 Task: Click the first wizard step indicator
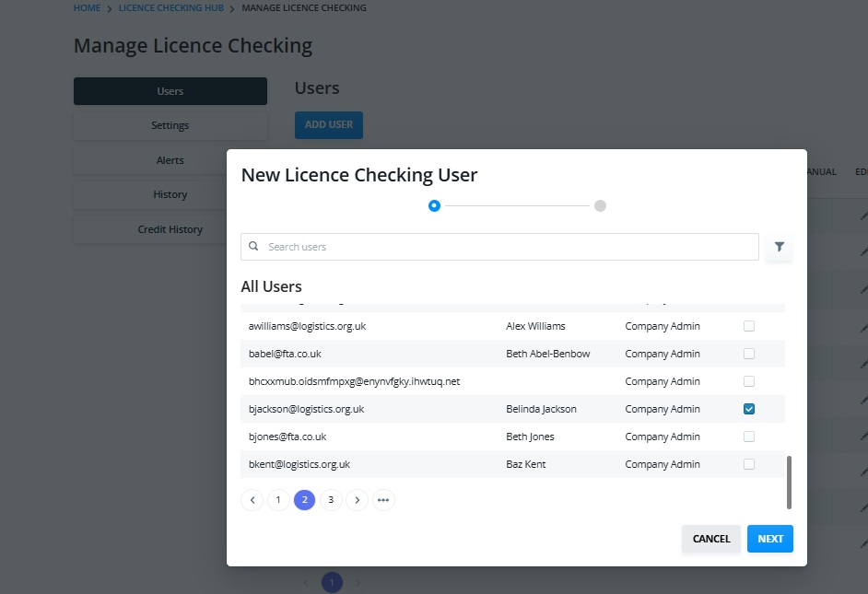434,205
